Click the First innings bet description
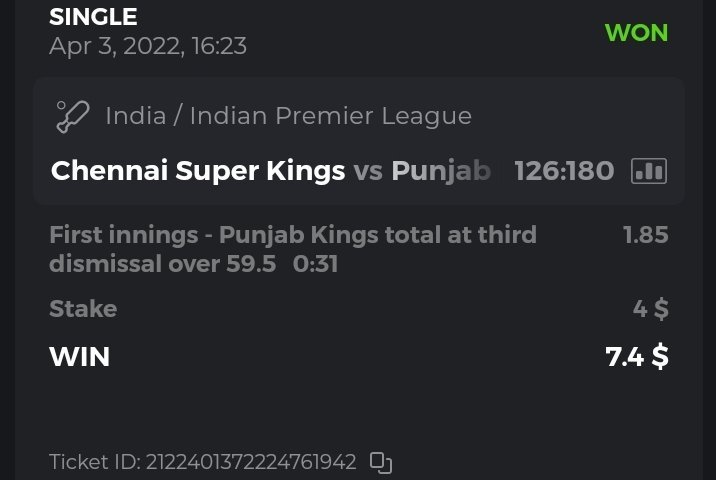The width and height of the screenshot is (716, 480). pyautogui.click(x=292, y=235)
